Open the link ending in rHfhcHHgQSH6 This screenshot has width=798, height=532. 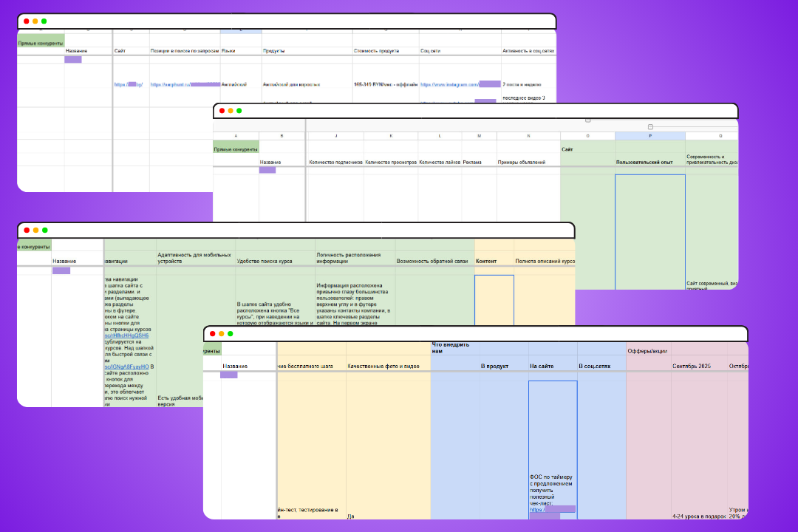[127, 335]
